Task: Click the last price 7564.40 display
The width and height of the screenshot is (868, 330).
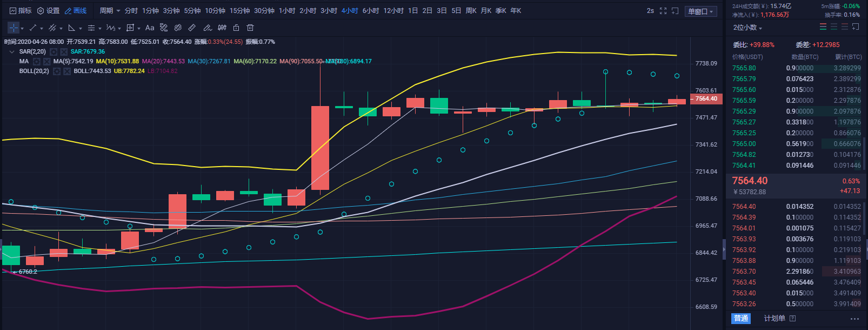Action: tap(750, 181)
